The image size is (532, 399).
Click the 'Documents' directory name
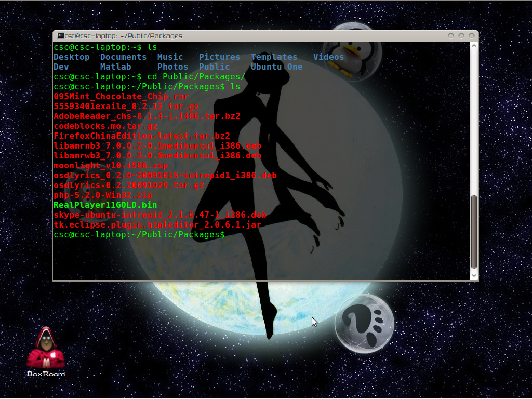point(124,57)
